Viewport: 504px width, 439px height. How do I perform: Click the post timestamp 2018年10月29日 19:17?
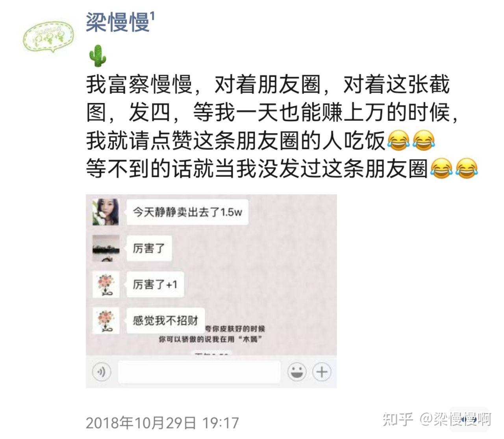162,423
